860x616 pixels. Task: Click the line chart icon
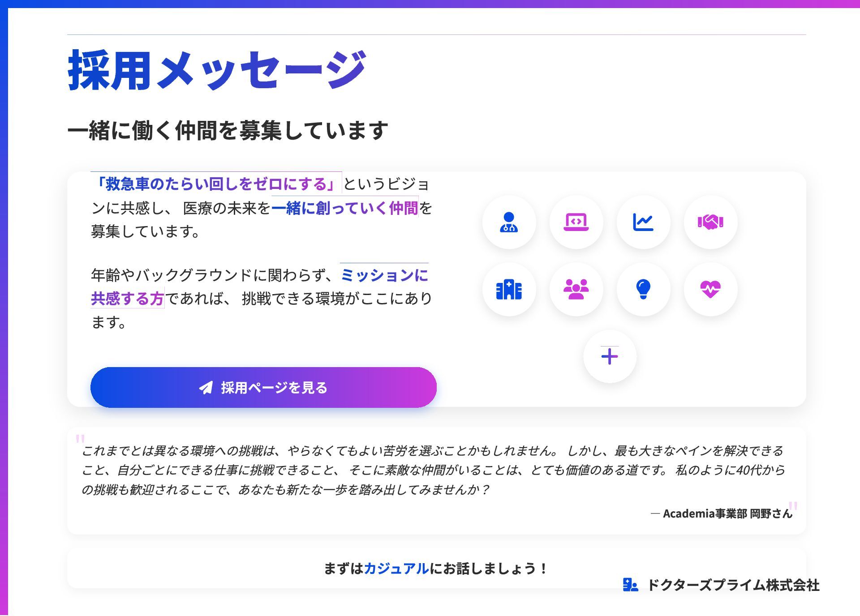coord(643,222)
